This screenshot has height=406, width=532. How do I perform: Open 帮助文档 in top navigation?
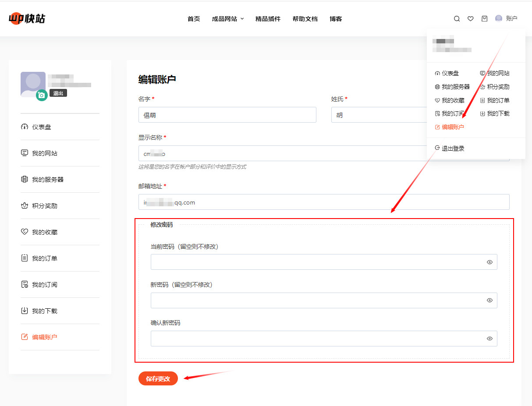(x=305, y=19)
